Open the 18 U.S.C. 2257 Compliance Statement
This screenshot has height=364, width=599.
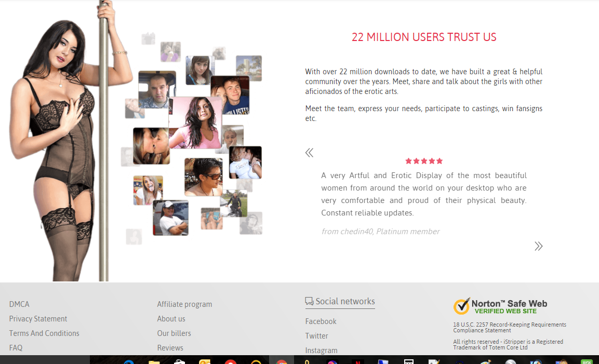click(x=509, y=327)
